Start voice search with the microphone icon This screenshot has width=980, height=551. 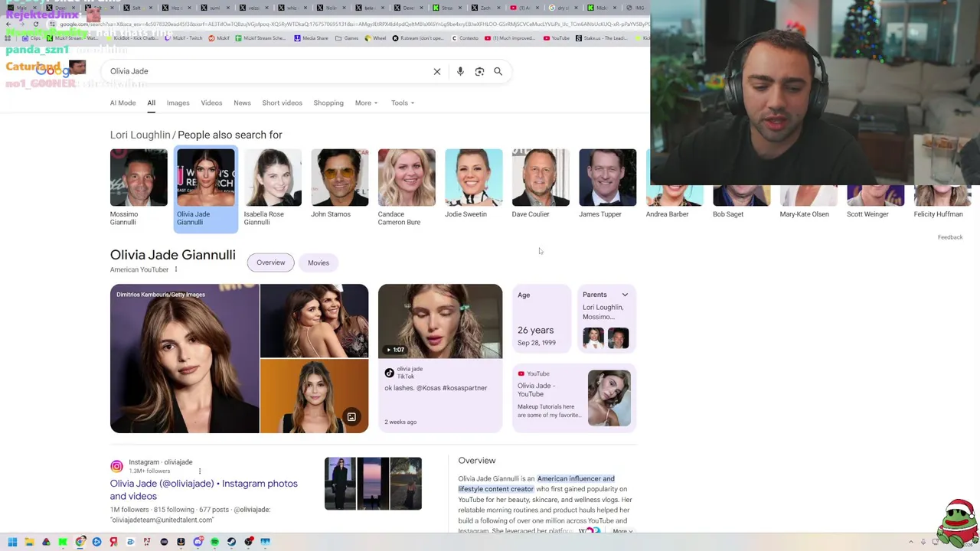point(460,71)
